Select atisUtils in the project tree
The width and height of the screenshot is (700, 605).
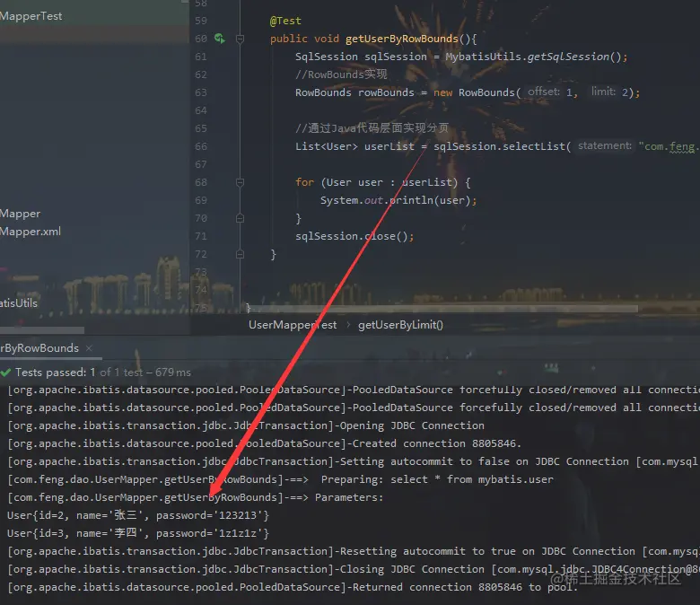click(x=19, y=303)
